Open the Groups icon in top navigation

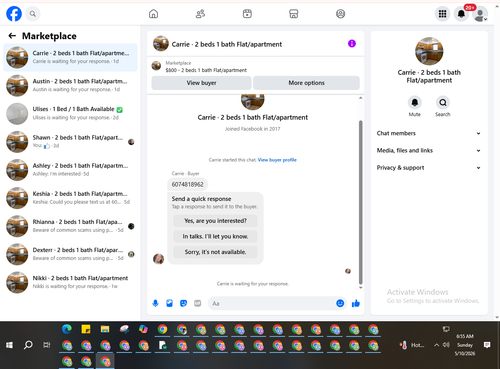pos(340,14)
